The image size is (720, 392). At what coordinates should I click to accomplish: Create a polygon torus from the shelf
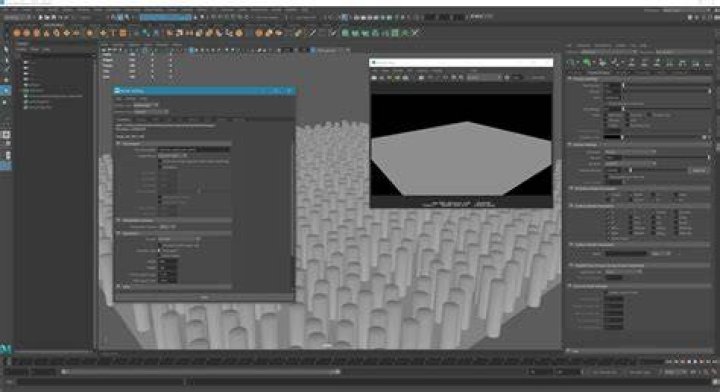click(56, 33)
